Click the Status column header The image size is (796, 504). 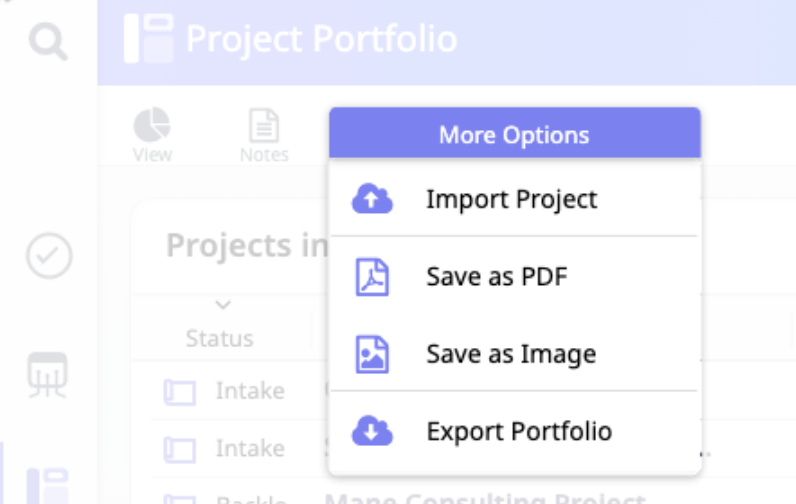(219, 338)
